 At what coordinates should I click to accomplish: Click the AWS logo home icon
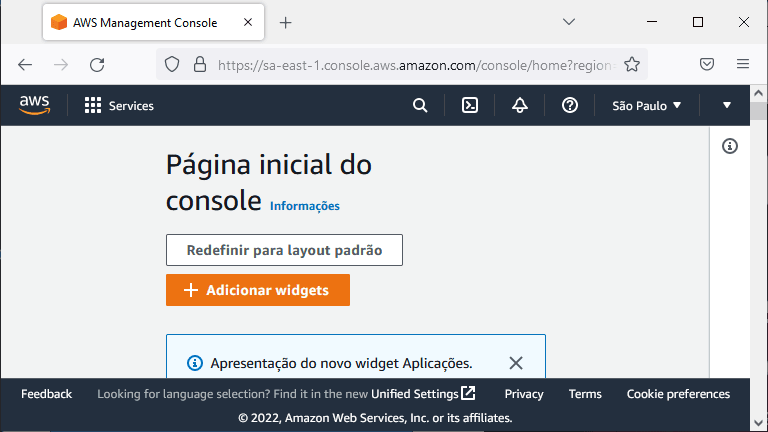tap(34, 105)
